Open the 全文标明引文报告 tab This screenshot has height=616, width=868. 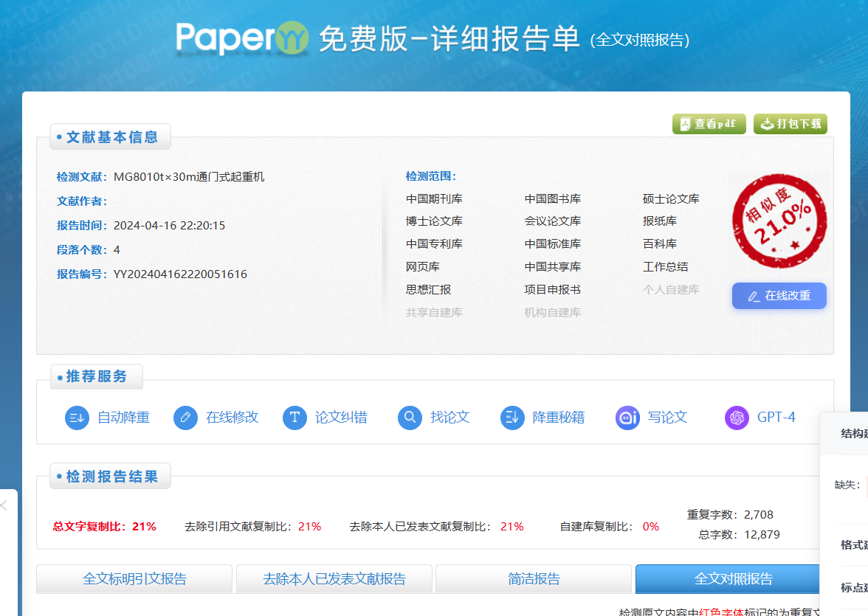[134, 579]
